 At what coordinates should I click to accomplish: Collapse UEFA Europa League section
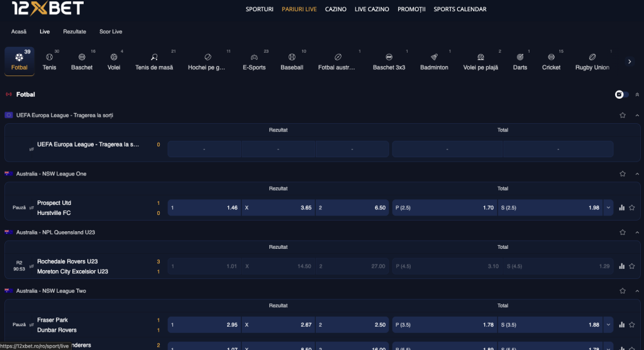[637, 115]
